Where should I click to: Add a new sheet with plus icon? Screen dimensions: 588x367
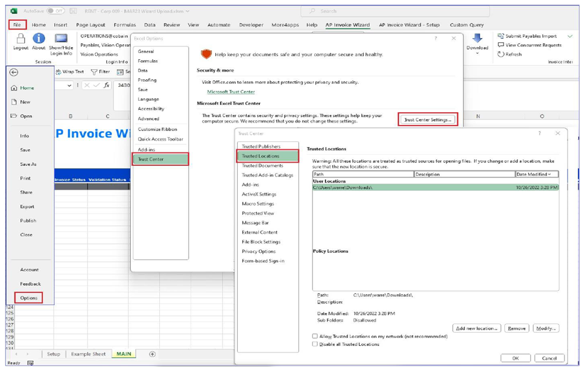pos(152,354)
